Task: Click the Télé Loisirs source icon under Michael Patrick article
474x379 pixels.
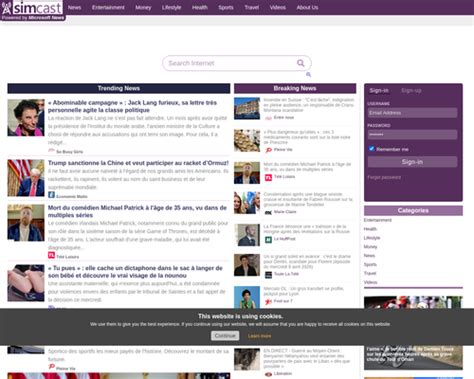Action: 51,255
